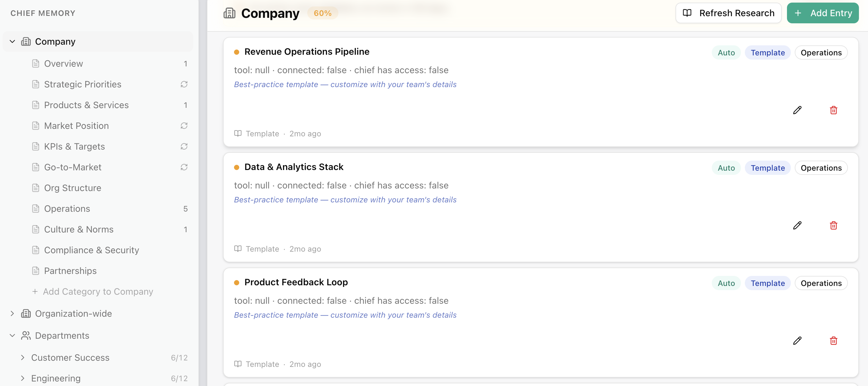Click the 60% completion badge
Image resolution: width=868 pixels, height=386 pixels.
(323, 13)
